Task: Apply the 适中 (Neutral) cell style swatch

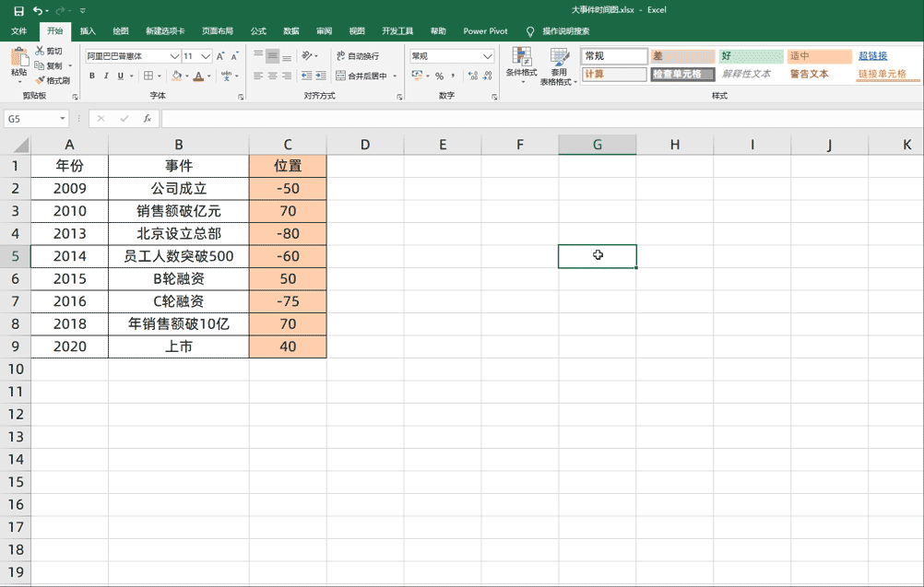Action: tap(819, 56)
